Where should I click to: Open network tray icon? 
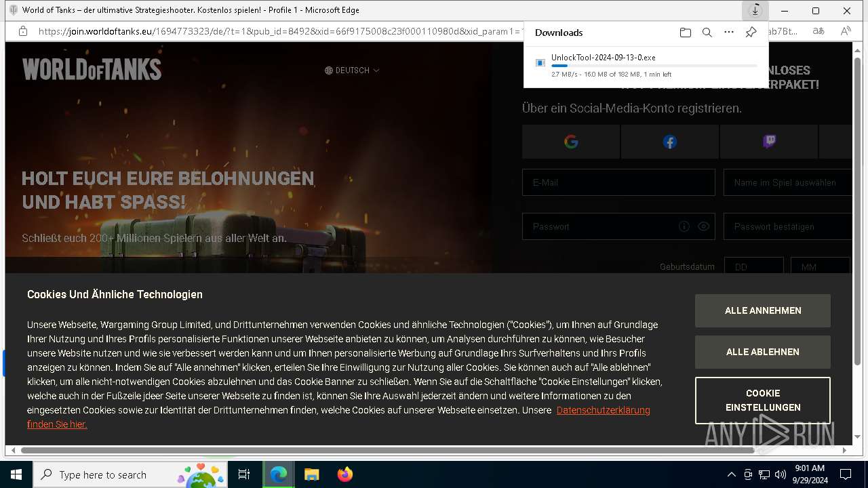[764, 474]
